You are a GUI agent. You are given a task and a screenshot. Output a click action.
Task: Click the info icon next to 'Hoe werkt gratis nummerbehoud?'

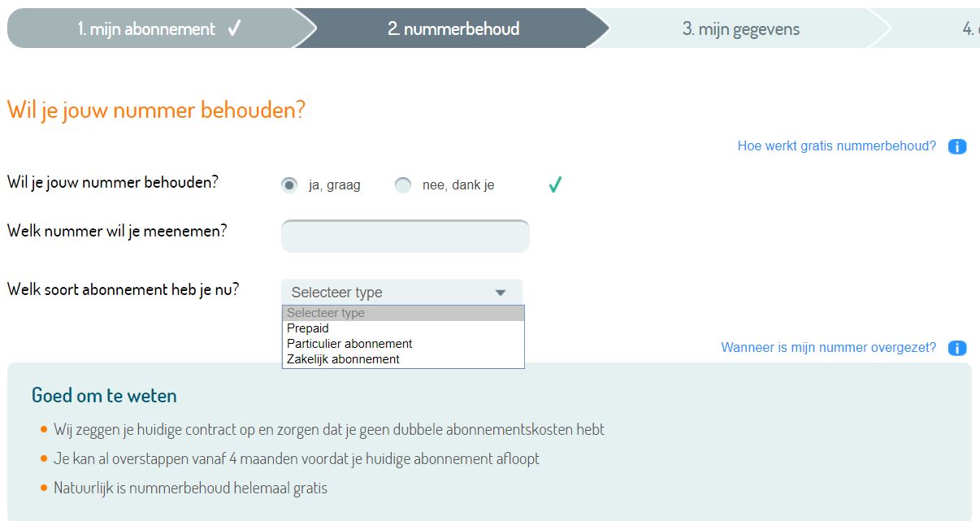pyautogui.click(x=956, y=146)
